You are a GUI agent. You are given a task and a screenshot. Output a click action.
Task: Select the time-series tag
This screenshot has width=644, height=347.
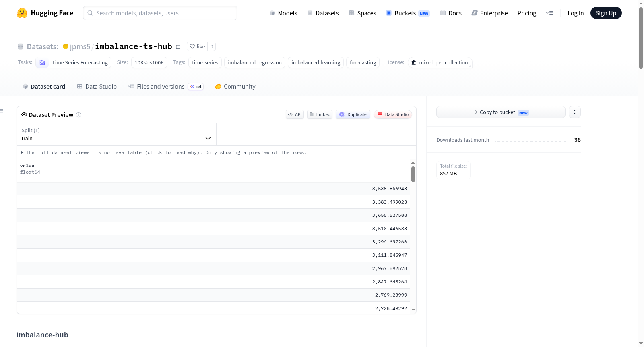[205, 62]
